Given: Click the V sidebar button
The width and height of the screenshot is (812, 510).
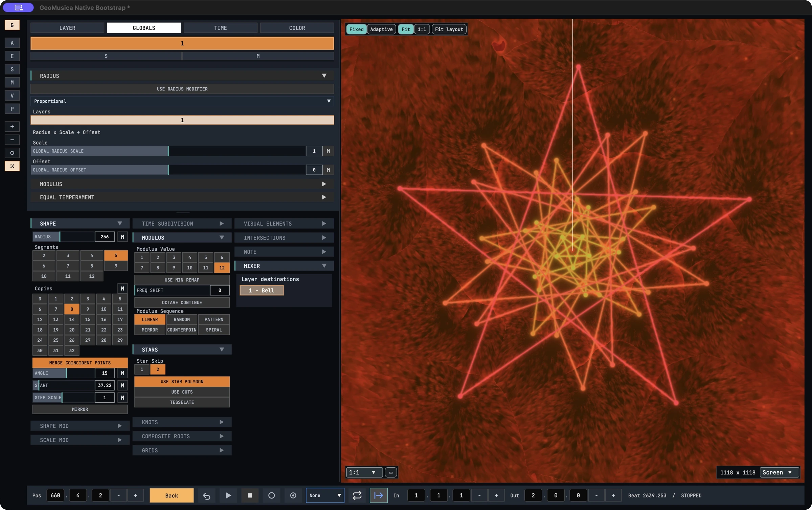Looking at the screenshot, I should coord(12,95).
